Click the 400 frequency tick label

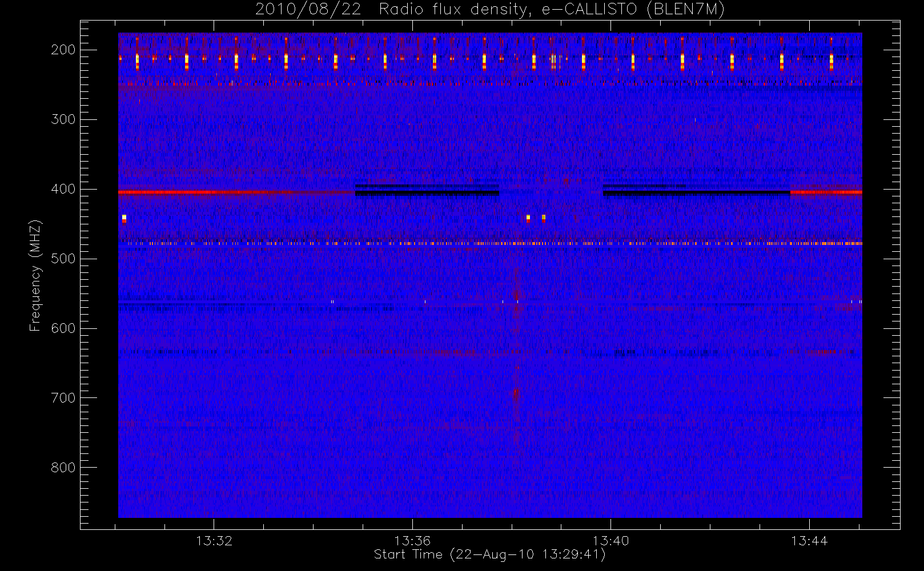point(63,189)
